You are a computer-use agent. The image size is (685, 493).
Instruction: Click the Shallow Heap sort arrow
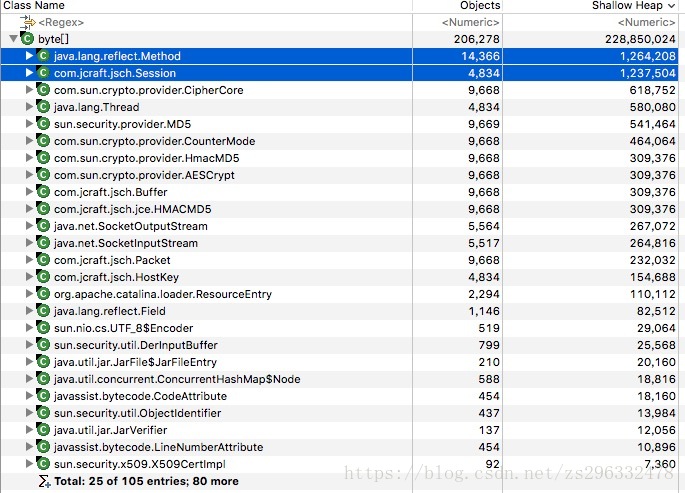click(671, 6)
